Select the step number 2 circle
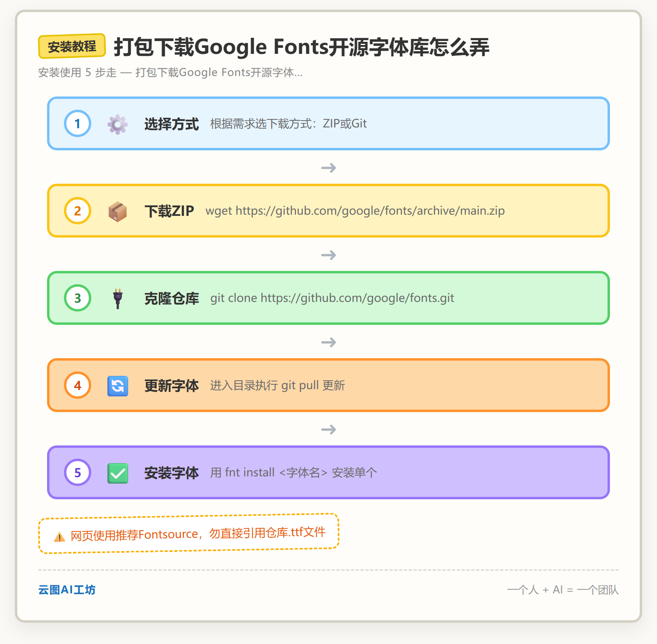The width and height of the screenshot is (657, 644). tap(78, 211)
